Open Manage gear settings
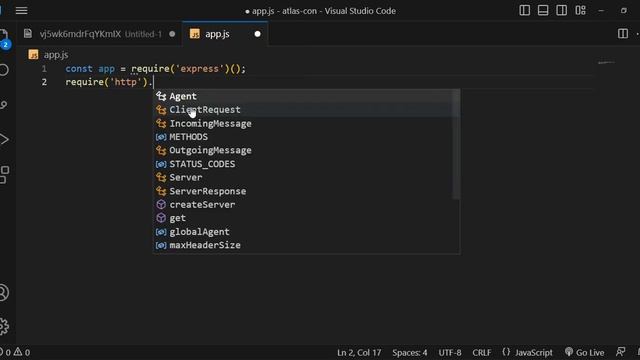The image size is (640, 360). (x=4, y=326)
